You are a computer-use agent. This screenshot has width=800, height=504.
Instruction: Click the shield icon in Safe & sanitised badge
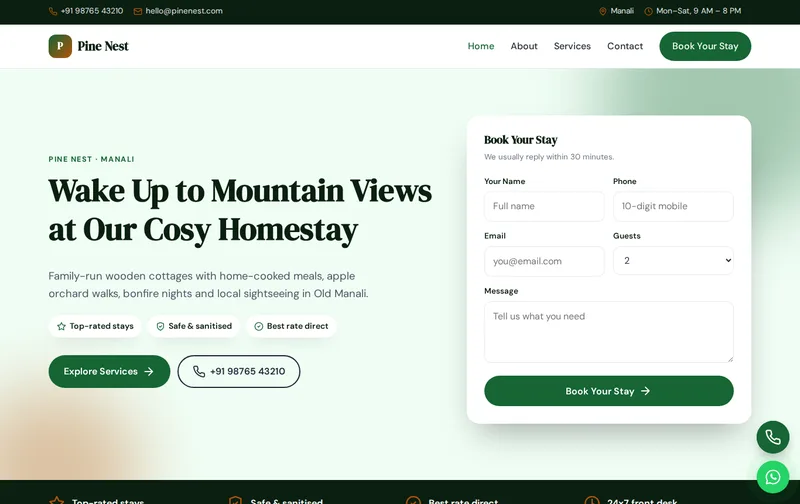[x=160, y=326]
